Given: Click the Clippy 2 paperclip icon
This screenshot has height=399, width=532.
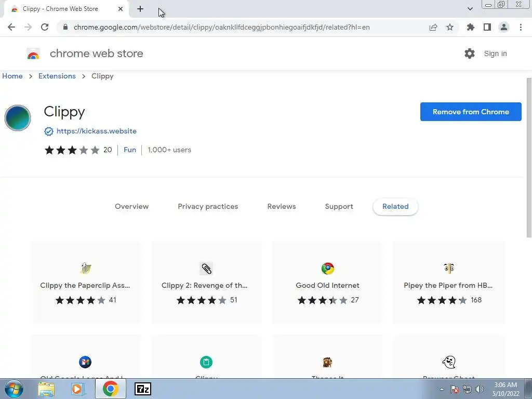Looking at the screenshot, I should click(206, 269).
